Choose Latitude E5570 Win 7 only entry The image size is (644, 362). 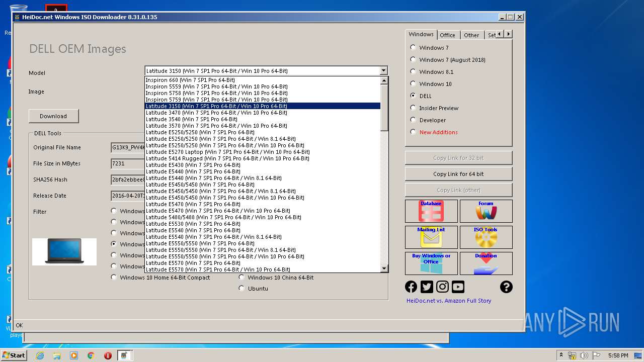pyautogui.click(x=263, y=263)
